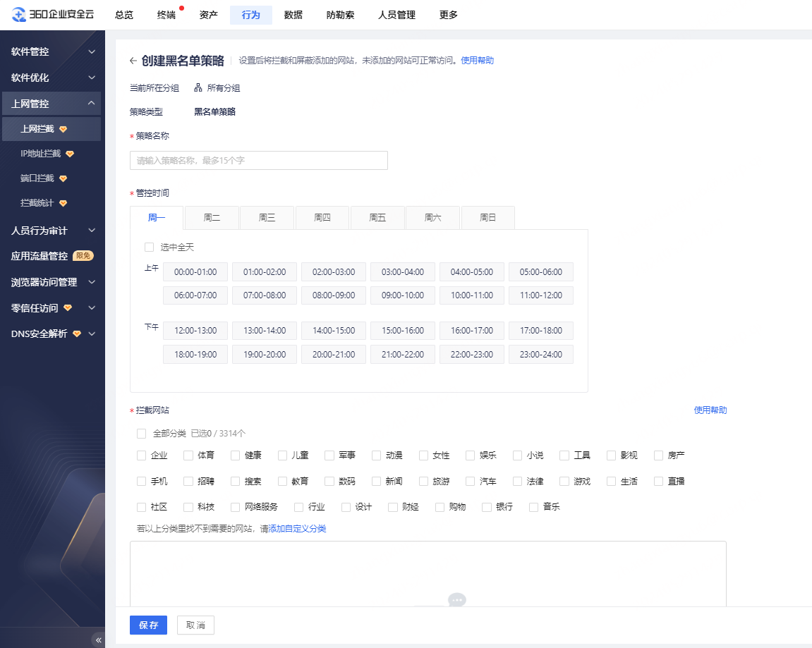Select the 上网拦截 sidebar item
Viewport: 812px width, 648px height.
[51, 130]
